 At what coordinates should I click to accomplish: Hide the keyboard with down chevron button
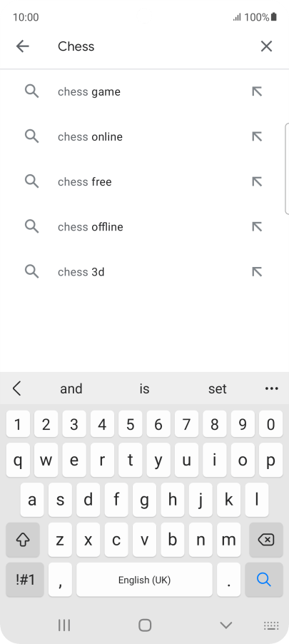226,625
